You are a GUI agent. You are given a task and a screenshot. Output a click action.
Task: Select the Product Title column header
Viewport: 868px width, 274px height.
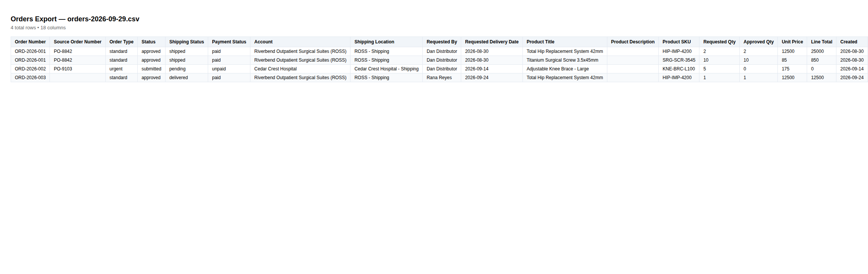(565, 42)
